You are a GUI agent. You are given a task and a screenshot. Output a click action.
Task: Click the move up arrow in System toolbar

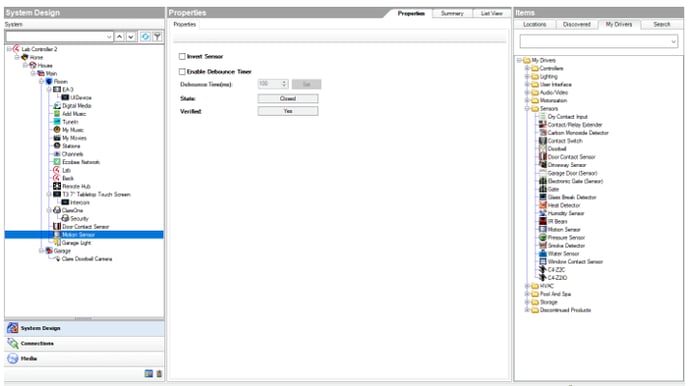[119, 37]
